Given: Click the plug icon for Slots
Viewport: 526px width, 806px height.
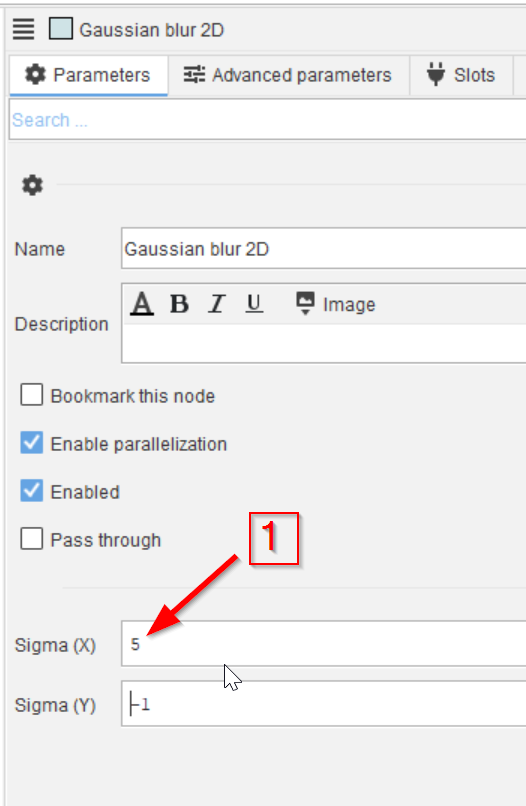Looking at the screenshot, I should coord(436,74).
